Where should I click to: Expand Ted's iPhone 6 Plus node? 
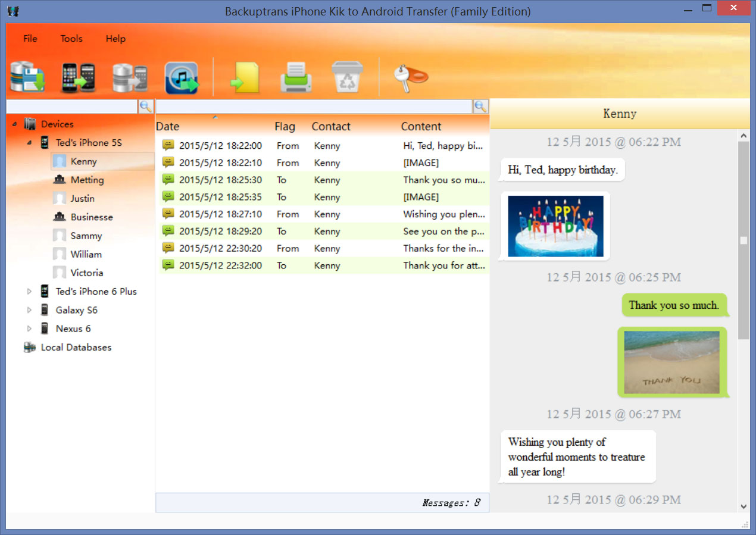tap(29, 292)
